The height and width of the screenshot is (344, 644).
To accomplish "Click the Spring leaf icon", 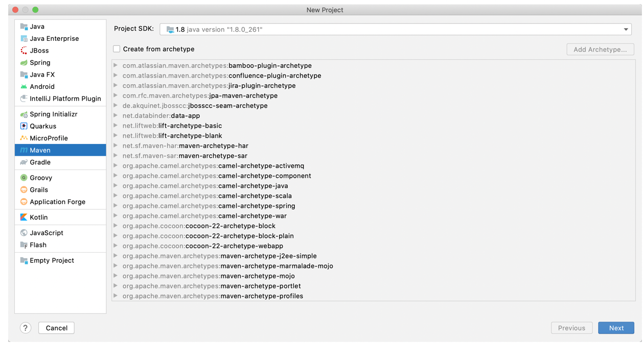I will 24,62.
